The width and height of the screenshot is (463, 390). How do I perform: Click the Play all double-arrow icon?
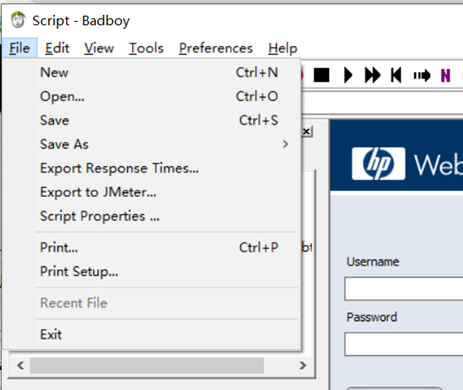(x=372, y=75)
